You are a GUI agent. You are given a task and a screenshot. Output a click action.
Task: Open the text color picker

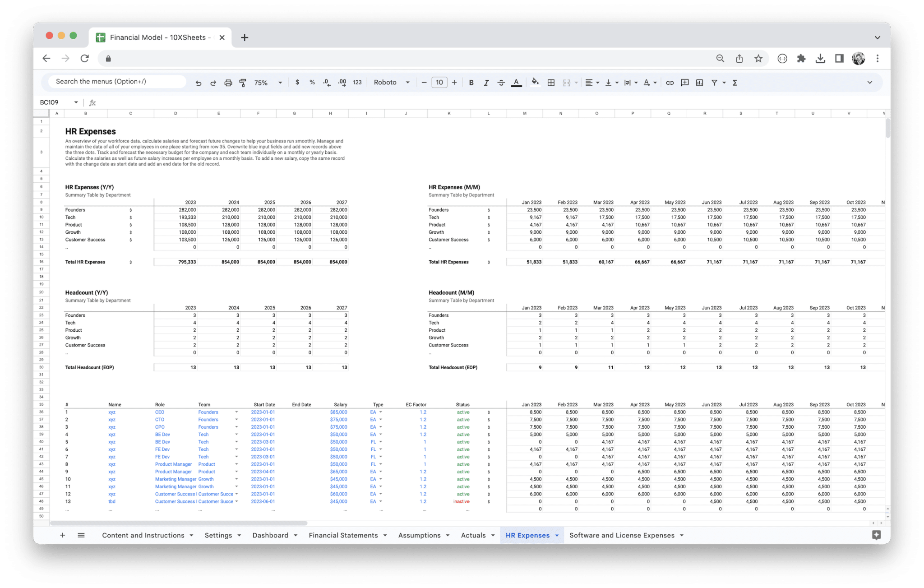pos(516,82)
